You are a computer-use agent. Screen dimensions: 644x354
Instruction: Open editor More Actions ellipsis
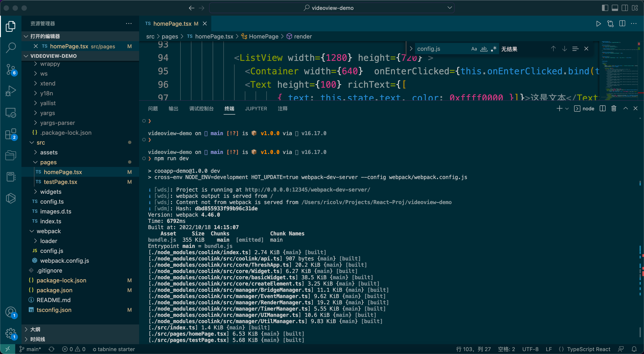click(634, 23)
